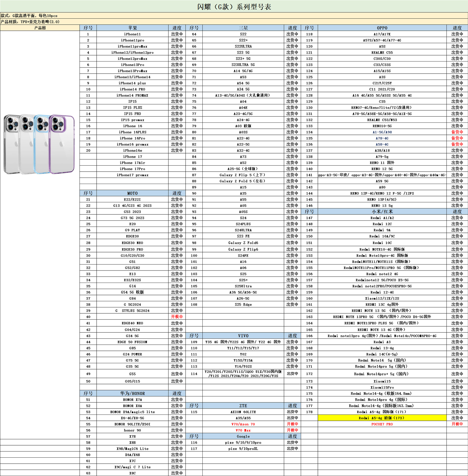This screenshot has width=468, height=476.
Task: Select the HONOR X7A cell
Action: (x=133, y=400)
